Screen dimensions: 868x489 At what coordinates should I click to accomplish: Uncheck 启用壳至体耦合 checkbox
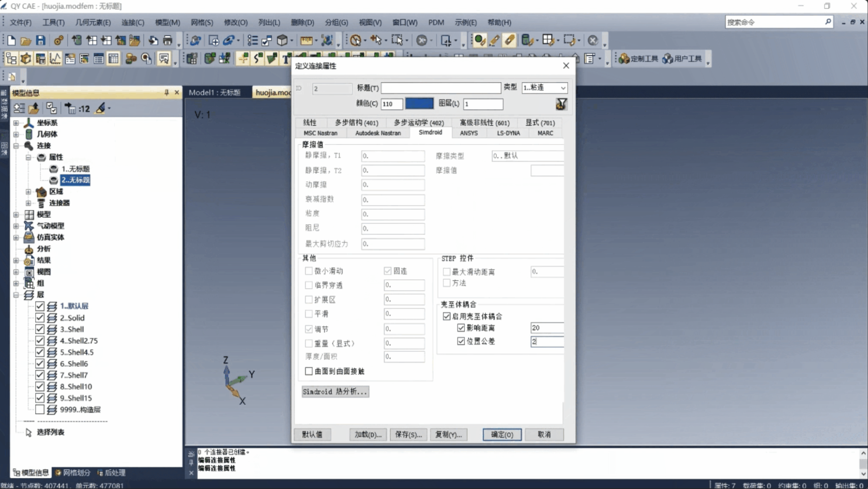coord(447,316)
